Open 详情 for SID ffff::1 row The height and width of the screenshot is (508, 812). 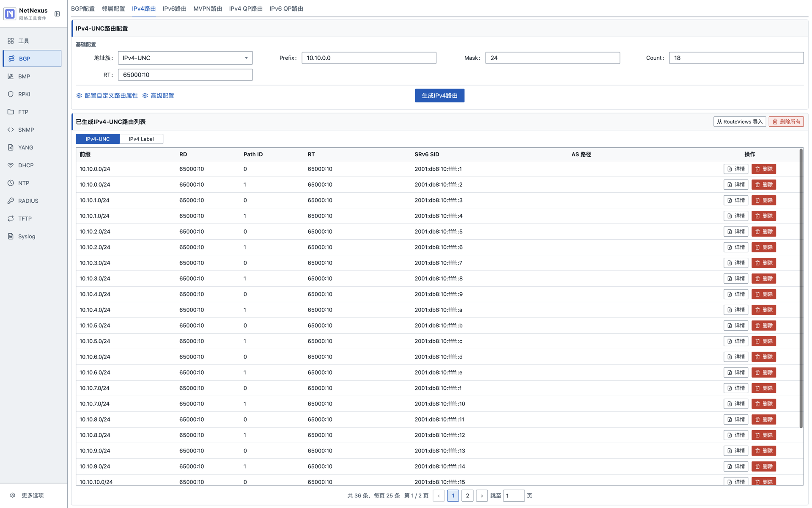[x=736, y=169]
